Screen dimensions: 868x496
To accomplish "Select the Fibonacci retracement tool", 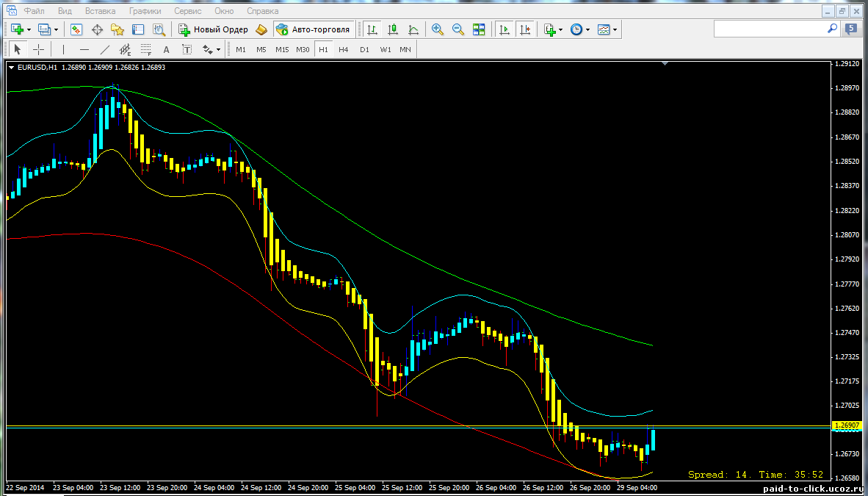I will 145,49.
